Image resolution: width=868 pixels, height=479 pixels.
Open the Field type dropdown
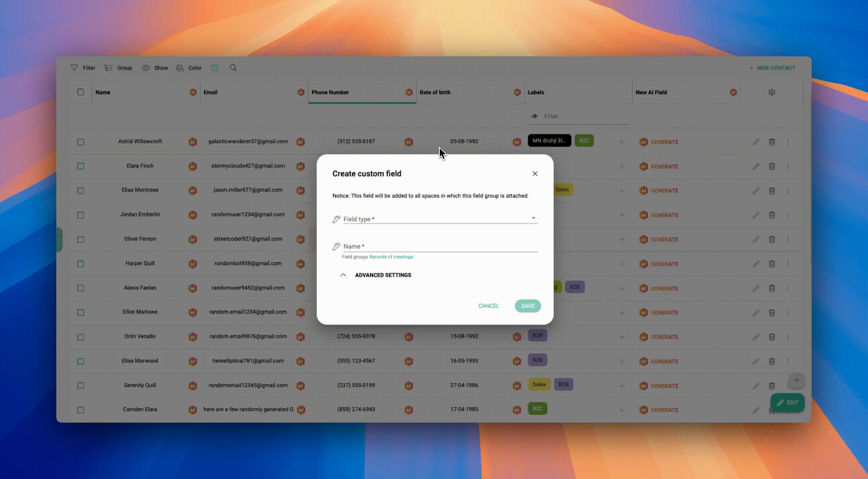[439, 219]
